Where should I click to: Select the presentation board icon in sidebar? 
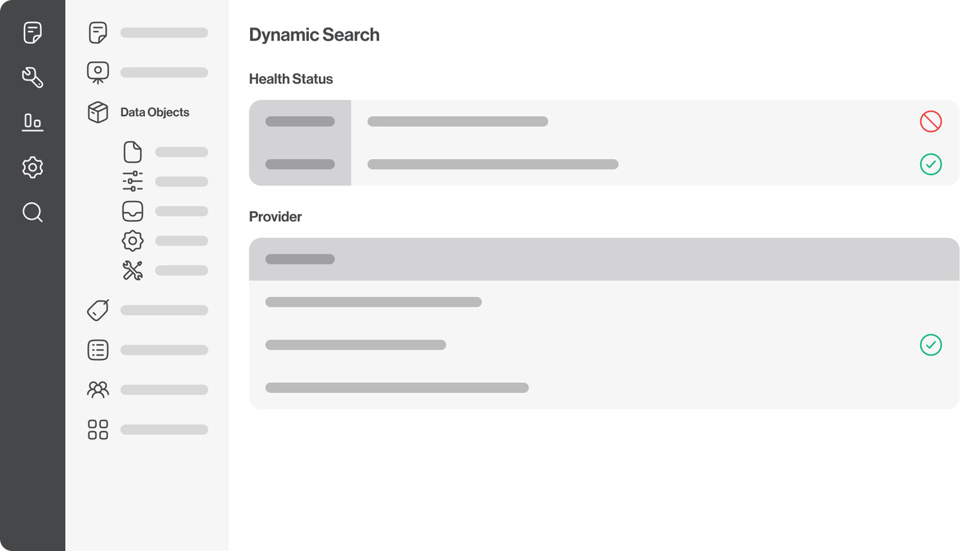click(98, 72)
